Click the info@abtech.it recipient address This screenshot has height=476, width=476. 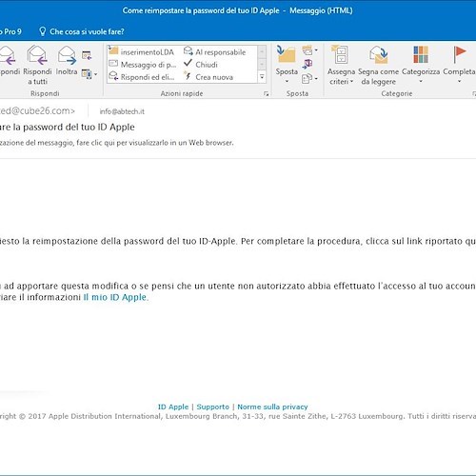[122, 111]
